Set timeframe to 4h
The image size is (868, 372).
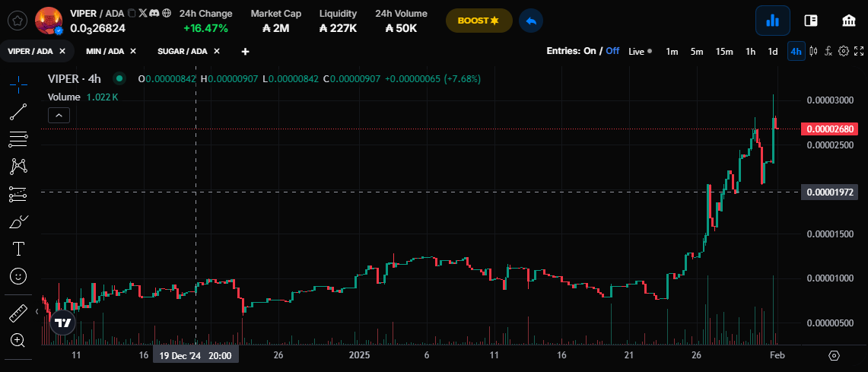(796, 52)
